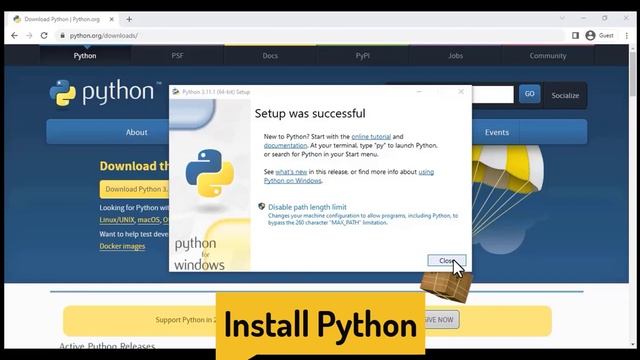Image resolution: width=640 pixels, height=360 pixels.
Task: Click the lock icon in address bar
Action: (62, 36)
